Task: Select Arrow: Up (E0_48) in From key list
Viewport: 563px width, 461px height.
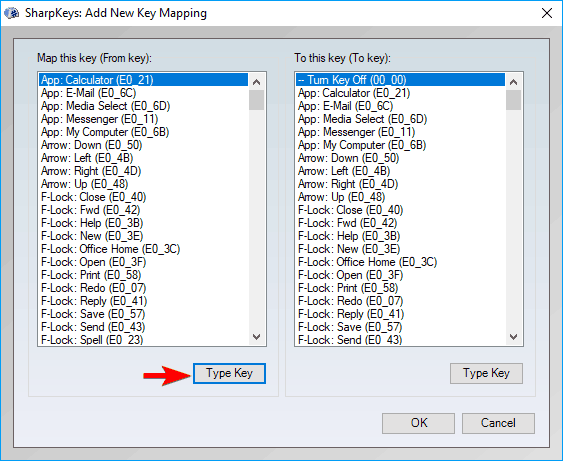Action: (144, 184)
